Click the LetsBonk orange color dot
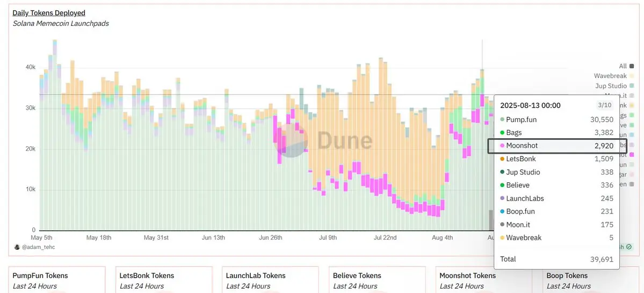644x293 pixels. [502, 159]
